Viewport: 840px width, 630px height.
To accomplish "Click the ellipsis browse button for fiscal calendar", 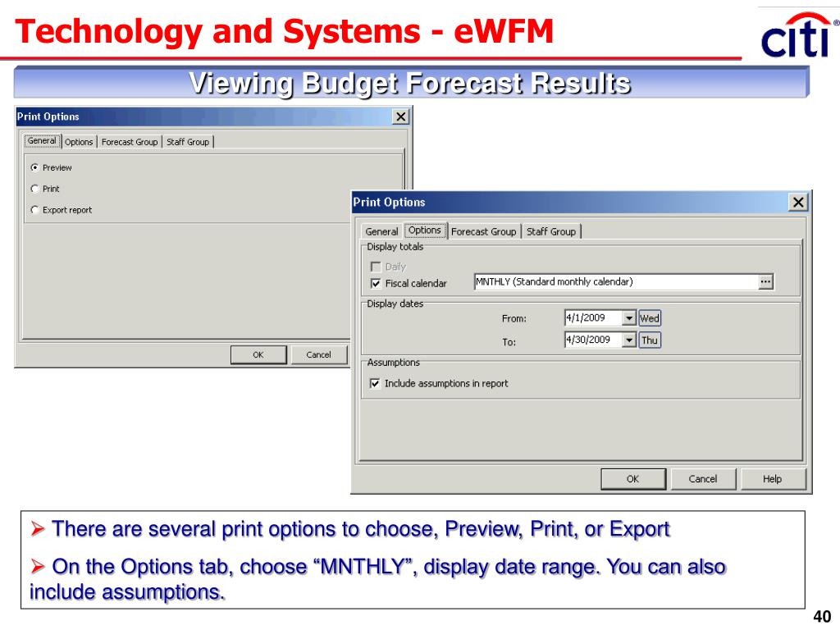I will [x=766, y=282].
